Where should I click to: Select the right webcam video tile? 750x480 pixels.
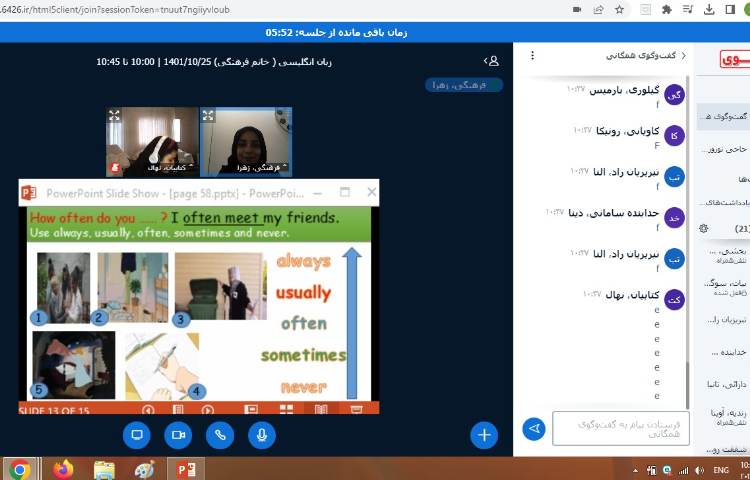246,142
